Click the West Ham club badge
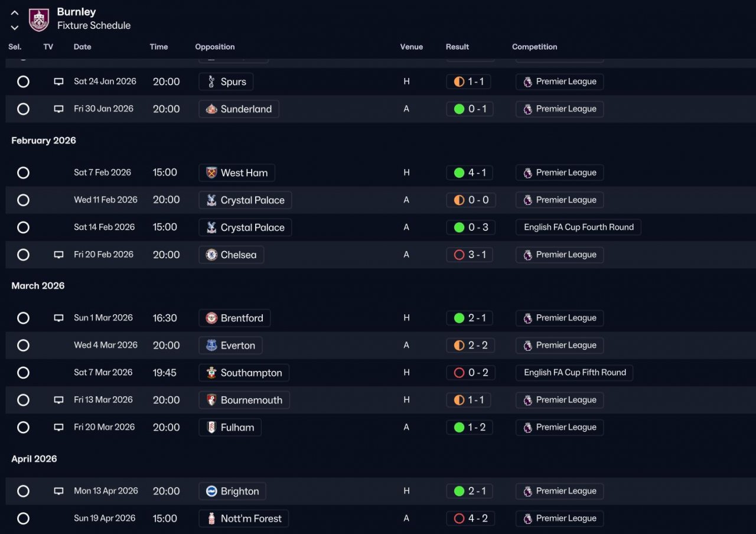The image size is (756, 534). pyautogui.click(x=211, y=172)
